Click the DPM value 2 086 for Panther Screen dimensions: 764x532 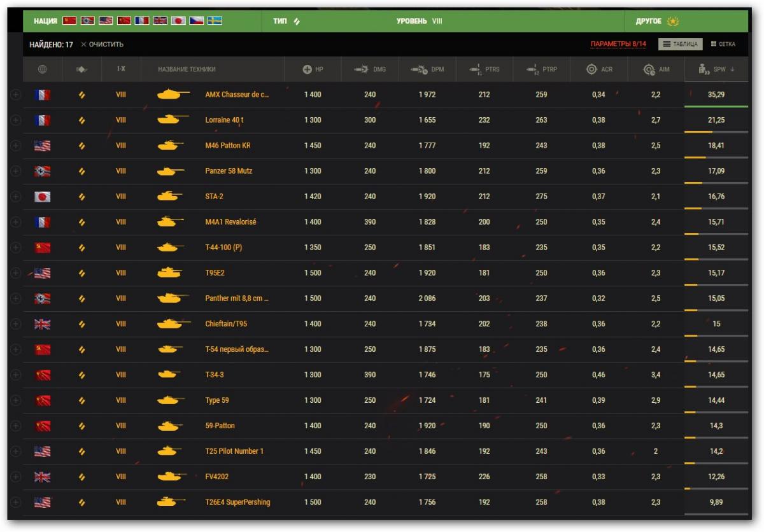427,298
